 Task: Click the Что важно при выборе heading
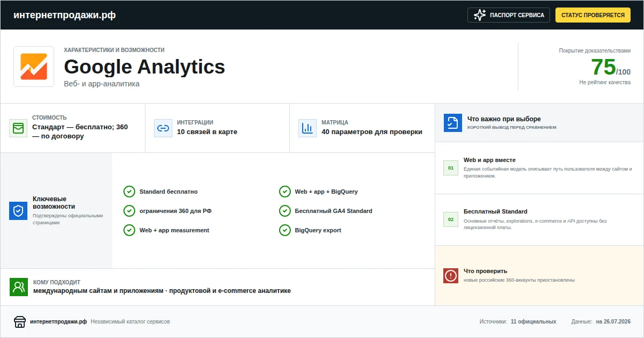coord(504,119)
